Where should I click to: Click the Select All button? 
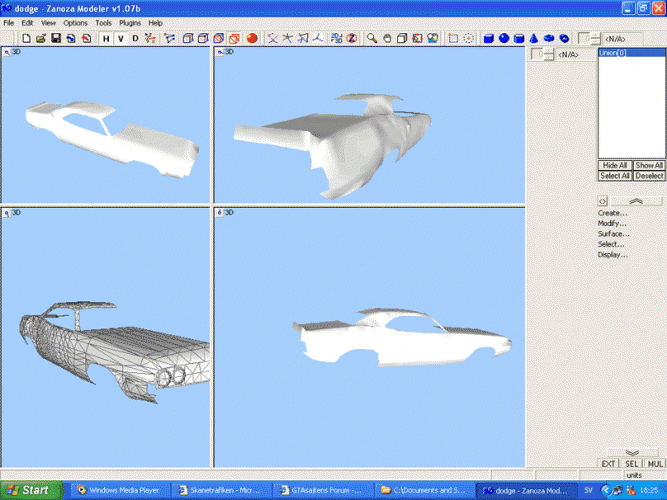point(614,176)
